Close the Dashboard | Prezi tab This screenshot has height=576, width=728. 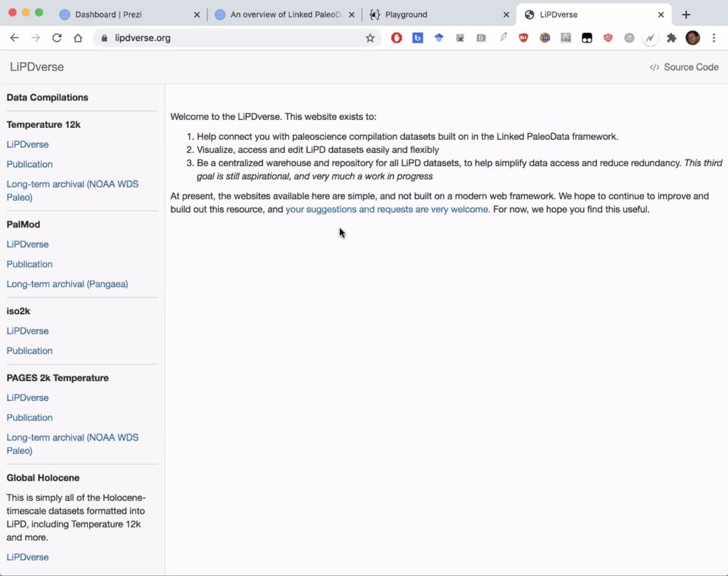197,15
